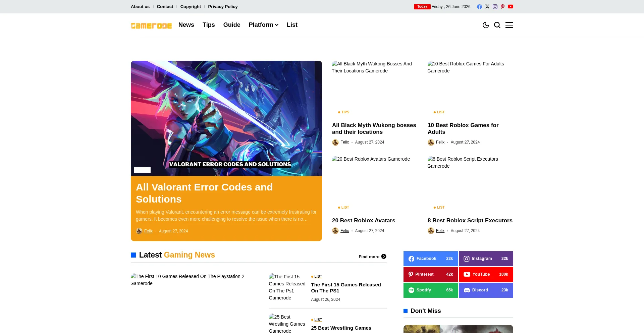
Task: Click the 'Latest Gaming News' section heading
Action: pyautogui.click(x=177, y=255)
